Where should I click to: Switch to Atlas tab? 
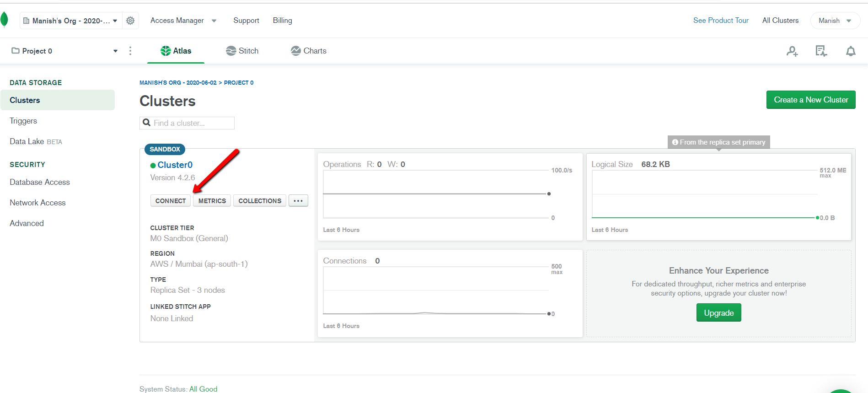click(x=176, y=51)
